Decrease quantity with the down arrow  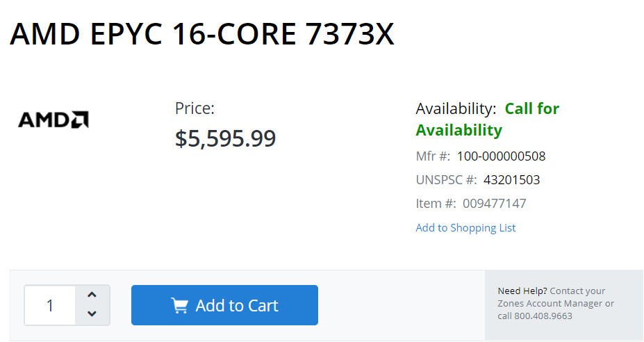point(92,313)
